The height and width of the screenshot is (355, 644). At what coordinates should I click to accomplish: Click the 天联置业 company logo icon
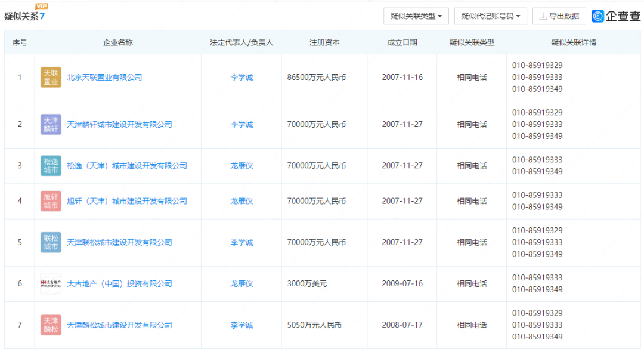(x=51, y=78)
